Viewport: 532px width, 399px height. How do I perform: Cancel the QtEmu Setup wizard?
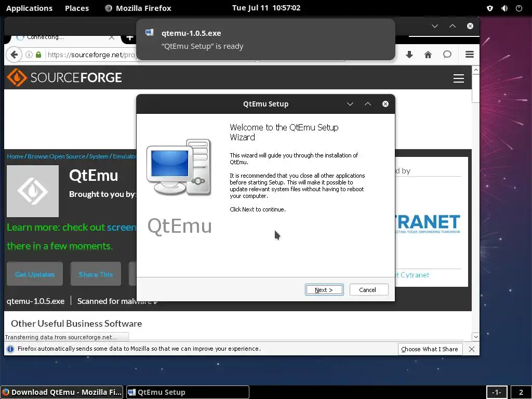click(x=369, y=290)
